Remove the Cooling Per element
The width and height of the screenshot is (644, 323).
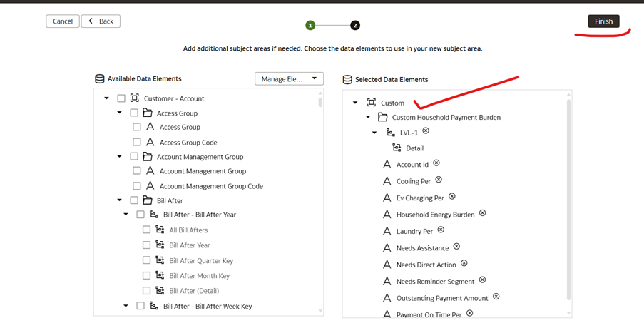point(439,180)
